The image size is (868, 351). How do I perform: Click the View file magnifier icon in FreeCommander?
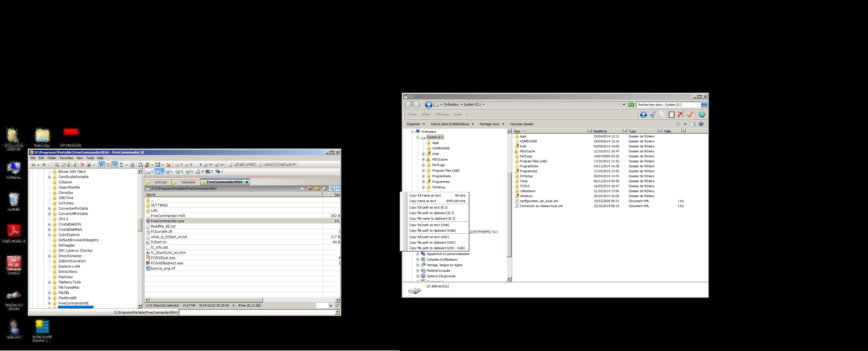tap(57, 165)
